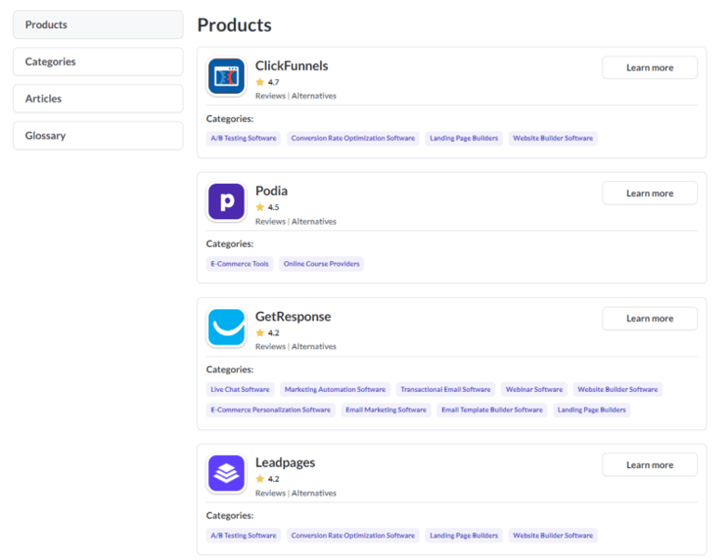728x560 pixels.
Task: Select Podia Online Course Providers tag
Action: coord(321,264)
